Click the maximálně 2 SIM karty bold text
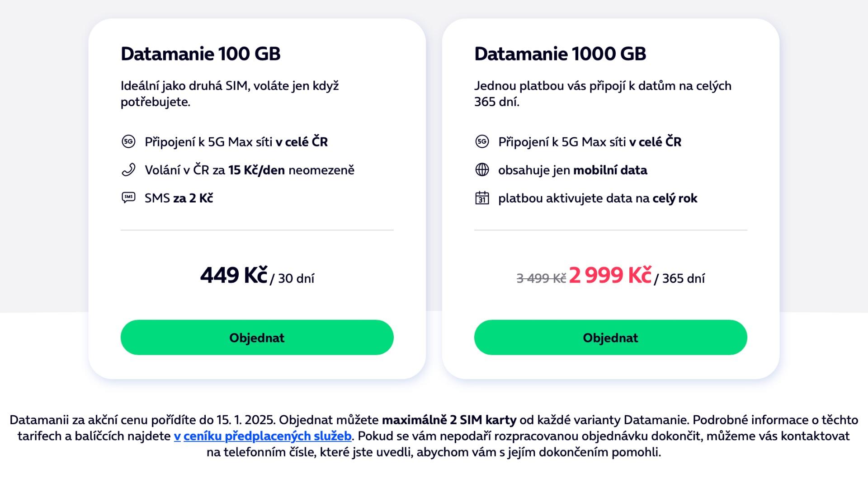 click(449, 420)
